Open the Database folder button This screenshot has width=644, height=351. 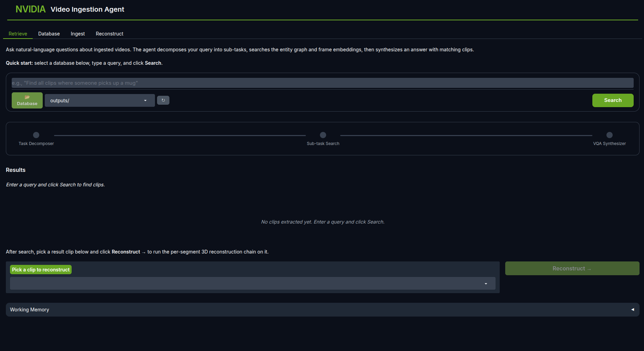point(27,100)
